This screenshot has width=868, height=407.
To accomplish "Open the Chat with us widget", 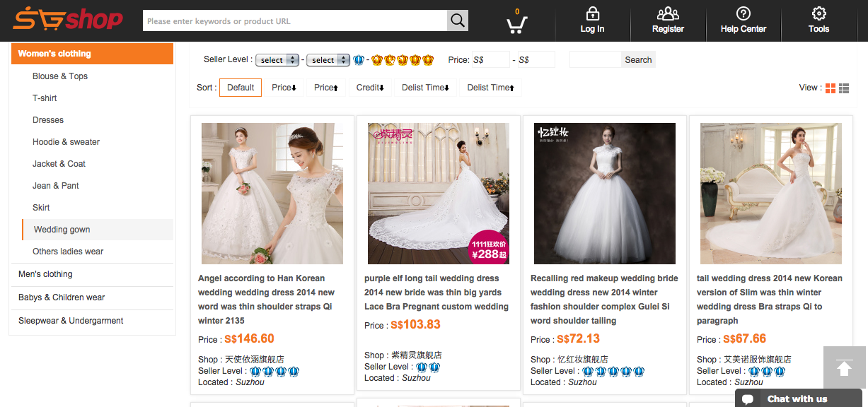I will (797, 399).
